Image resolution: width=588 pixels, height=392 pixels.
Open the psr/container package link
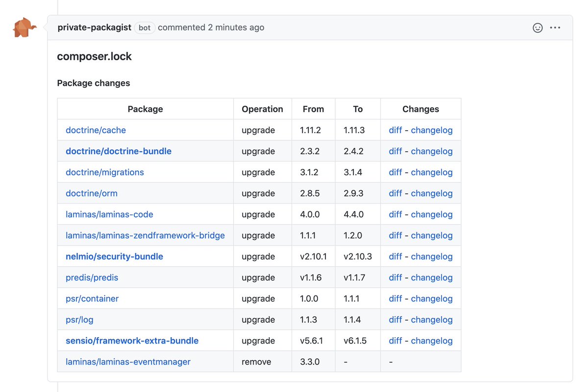[x=92, y=299]
